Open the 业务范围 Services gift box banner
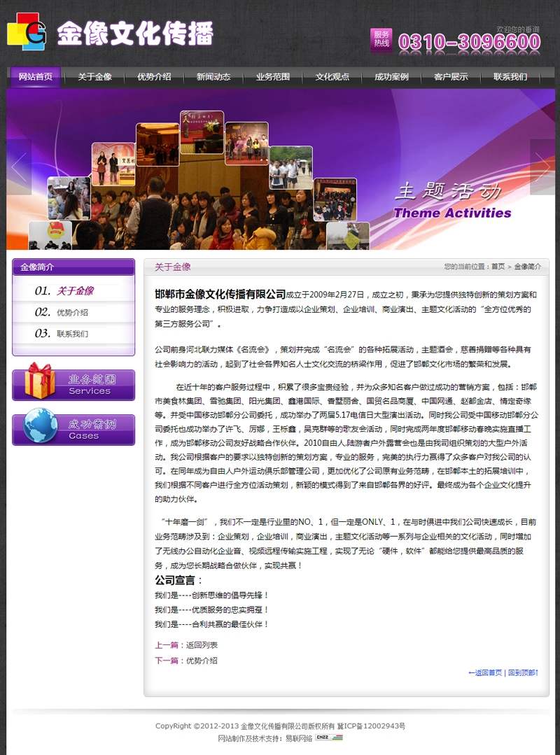560x755 pixels. [x=73, y=383]
